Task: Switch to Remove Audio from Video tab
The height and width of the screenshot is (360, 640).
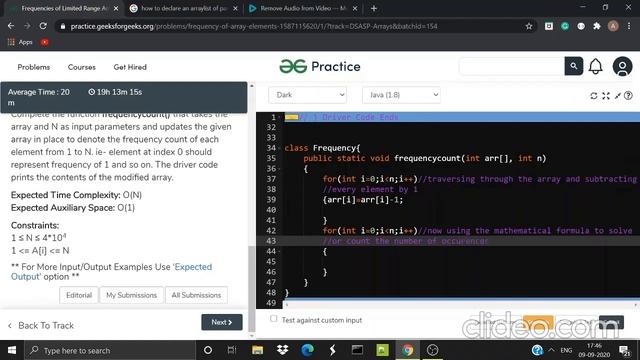Action: tap(303, 8)
